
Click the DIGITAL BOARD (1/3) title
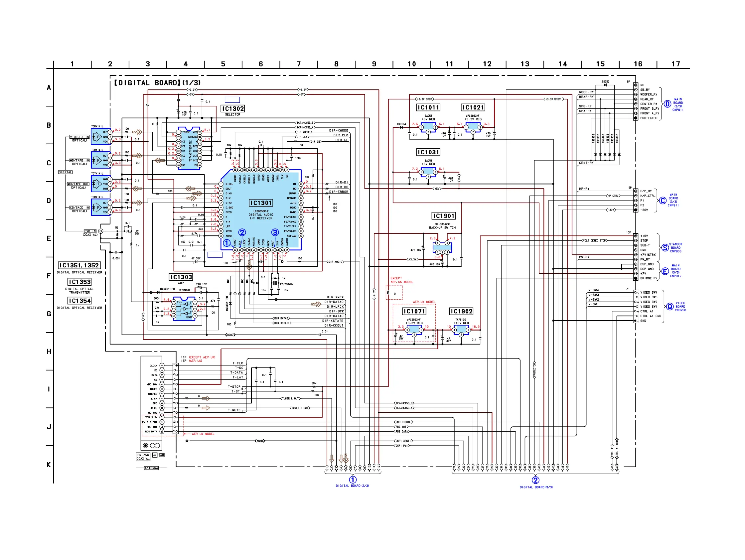(x=157, y=82)
